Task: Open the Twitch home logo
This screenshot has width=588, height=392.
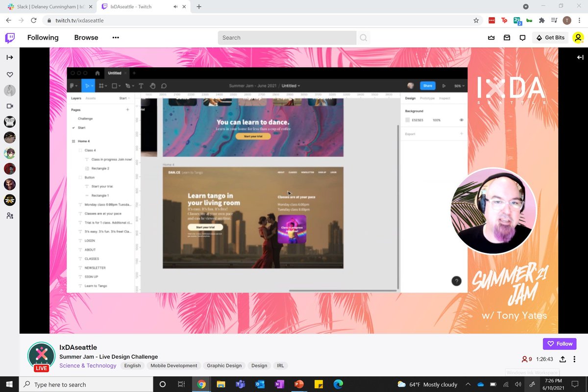Action: pos(10,38)
